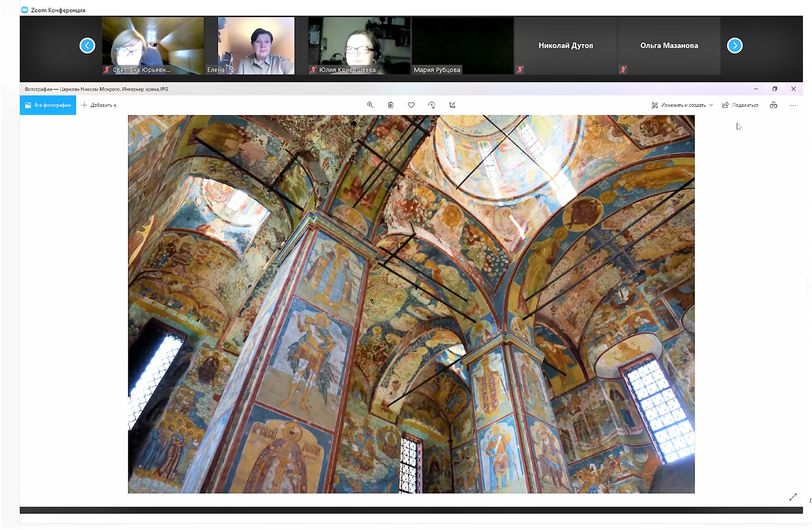
Task: Open the crop tool icon
Action: click(452, 105)
